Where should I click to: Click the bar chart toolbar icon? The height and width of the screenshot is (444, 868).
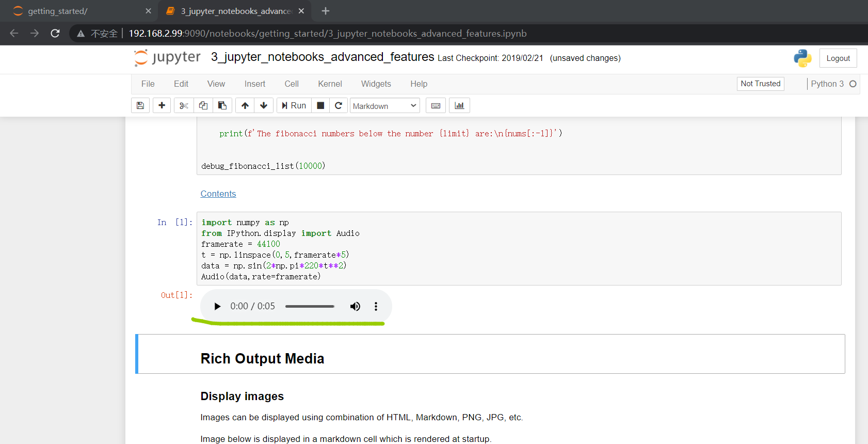point(459,105)
